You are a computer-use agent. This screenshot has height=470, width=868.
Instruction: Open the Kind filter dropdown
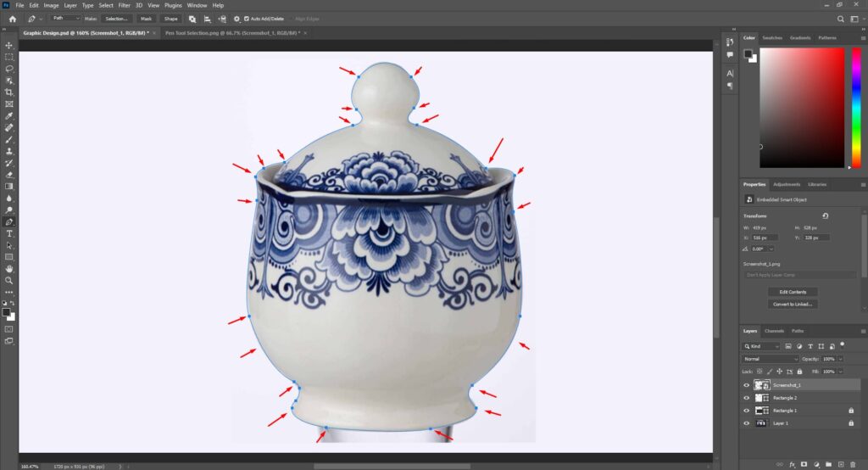click(761, 346)
